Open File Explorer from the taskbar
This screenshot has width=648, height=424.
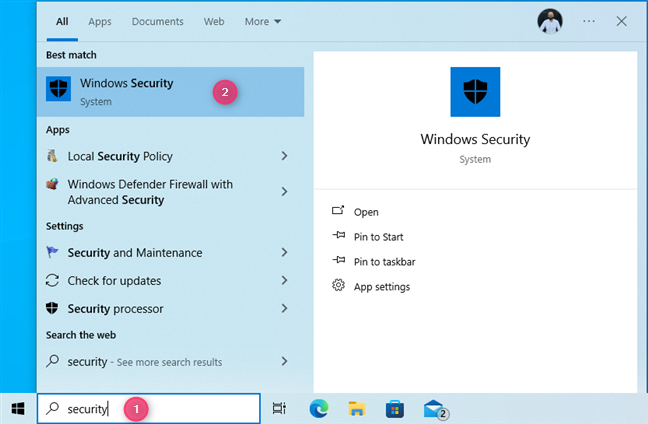click(356, 408)
